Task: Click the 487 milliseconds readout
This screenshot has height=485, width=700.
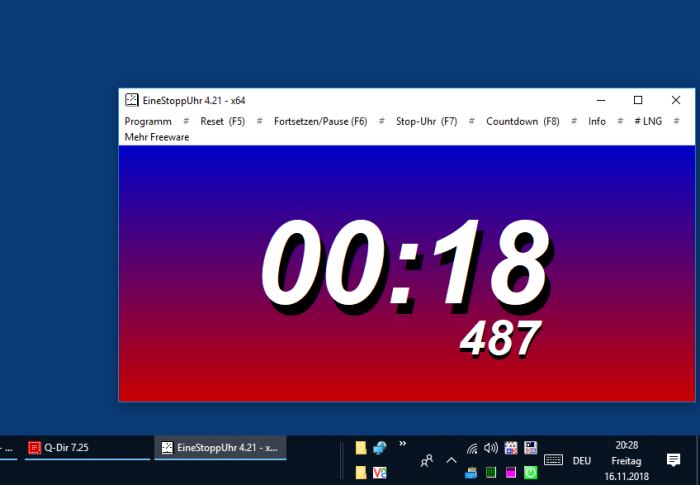Action: click(500, 339)
